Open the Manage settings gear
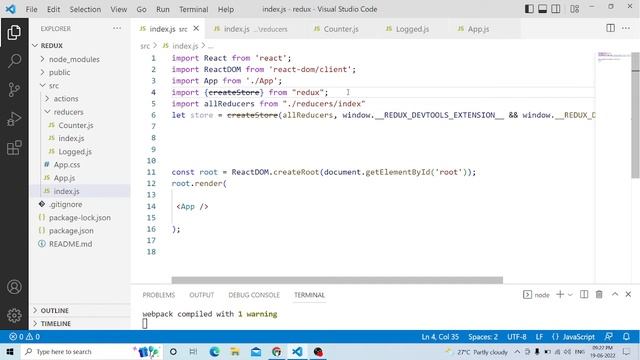Image resolution: width=640 pixels, height=360 pixels. point(14,315)
